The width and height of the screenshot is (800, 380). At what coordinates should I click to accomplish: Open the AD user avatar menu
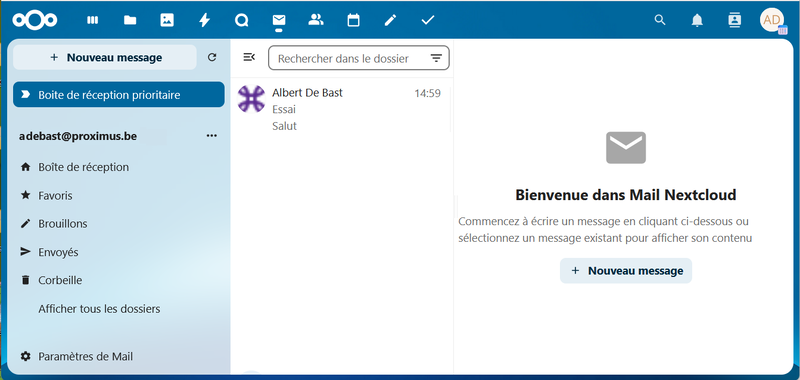[772, 20]
